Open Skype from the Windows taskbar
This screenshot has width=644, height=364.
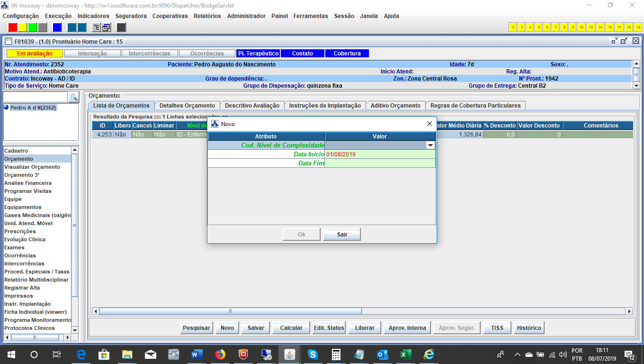(x=313, y=354)
